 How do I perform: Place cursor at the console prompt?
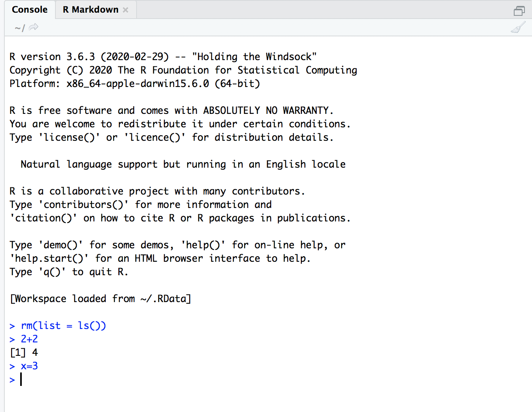(x=21, y=379)
